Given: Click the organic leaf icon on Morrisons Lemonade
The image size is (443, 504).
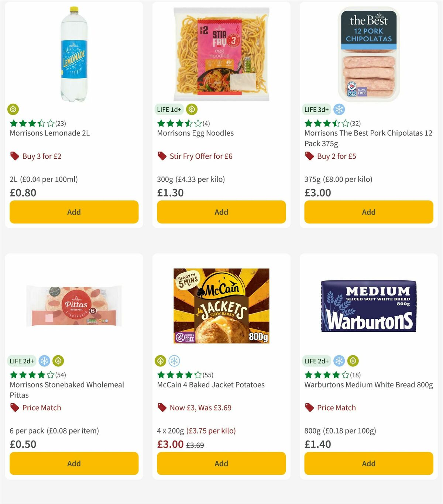Looking at the screenshot, I should pyautogui.click(x=13, y=109).
